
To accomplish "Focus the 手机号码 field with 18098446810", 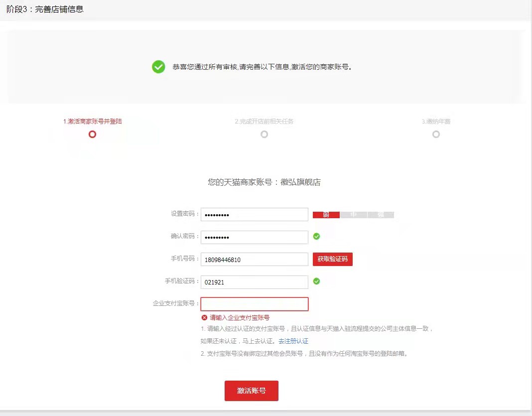I will click(255, 260).
